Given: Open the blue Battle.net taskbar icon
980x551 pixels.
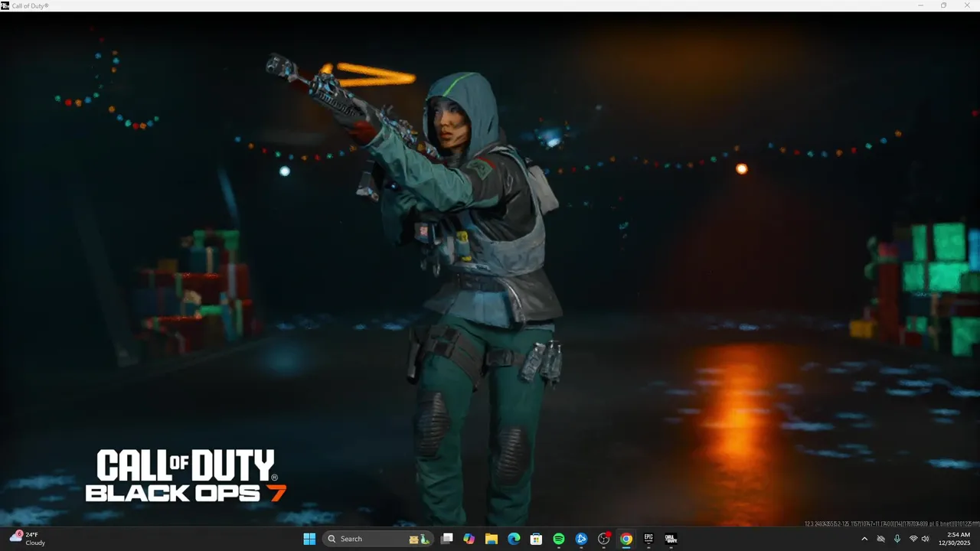Looking at the screenshot, I should click(x=581, y=539).
